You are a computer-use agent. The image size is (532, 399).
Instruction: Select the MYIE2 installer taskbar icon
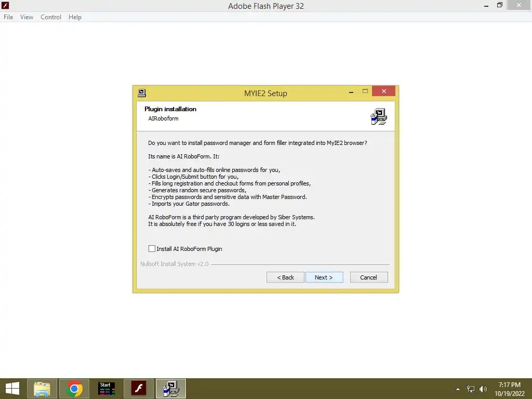pyautogui.click(x=171, y=389)
